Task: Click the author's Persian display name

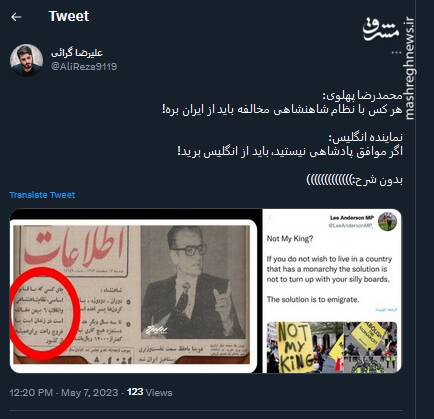Action: pos(77,53)
